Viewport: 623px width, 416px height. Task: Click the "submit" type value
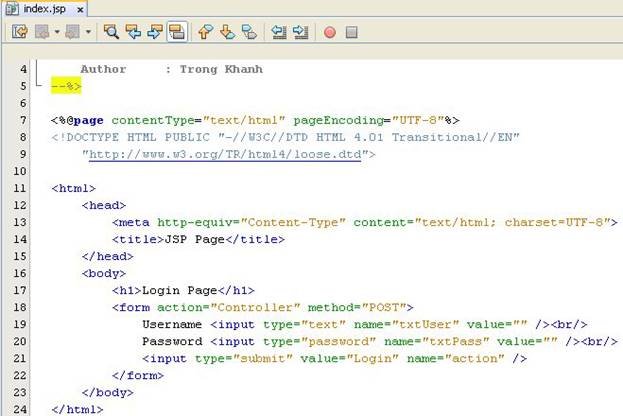[x=263, y=358]
